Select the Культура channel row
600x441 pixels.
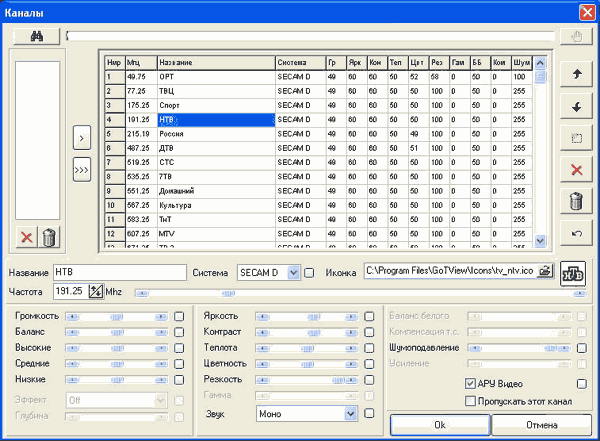(x=318, y=205)
